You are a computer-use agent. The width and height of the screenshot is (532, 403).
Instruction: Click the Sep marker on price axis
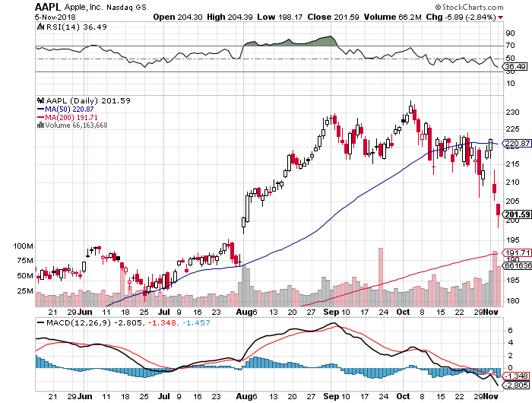pyautogui.click(x=331, y=312)
